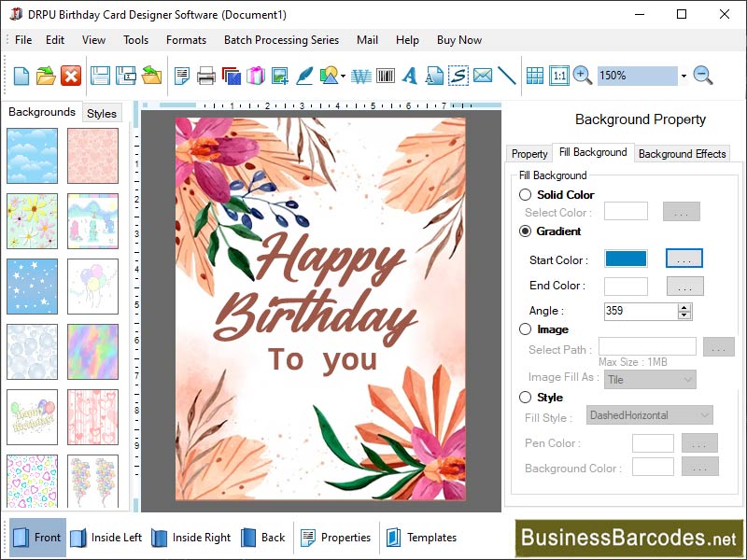Choose the Solid Color fill option
The height and width of the screenshot is (560, 747).
[525, 195]
